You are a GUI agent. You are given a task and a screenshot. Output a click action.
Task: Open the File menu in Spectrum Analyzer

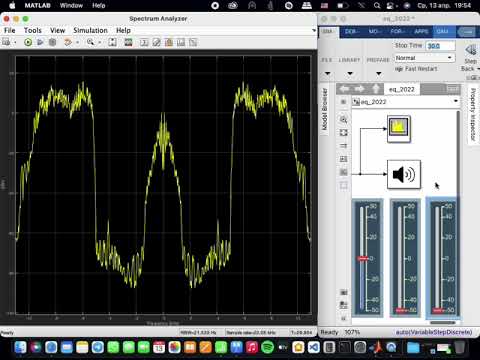[10, 30]
